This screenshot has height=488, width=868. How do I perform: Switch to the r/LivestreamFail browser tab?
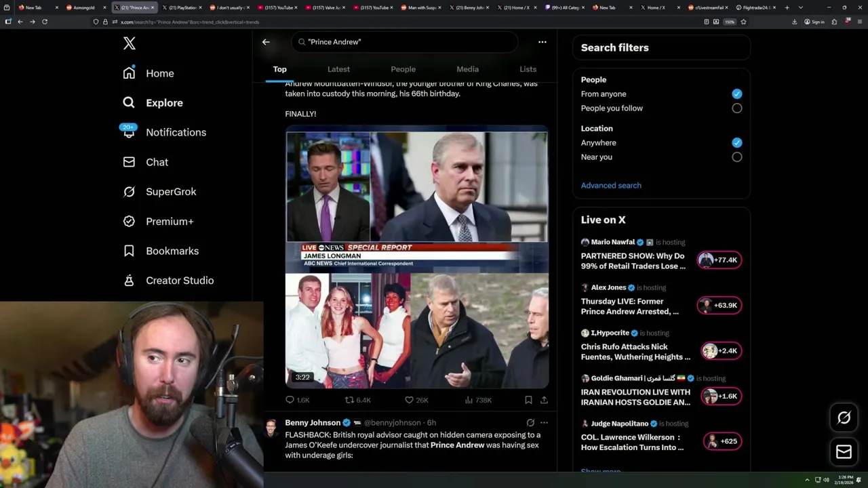pyautogui.click(x=707, y=7)
